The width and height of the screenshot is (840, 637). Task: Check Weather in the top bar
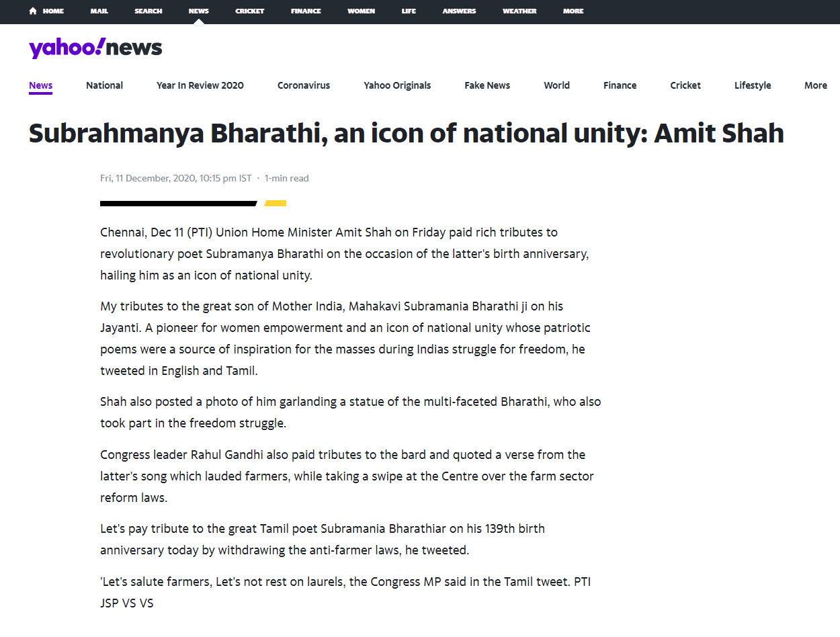coord(519,11)
